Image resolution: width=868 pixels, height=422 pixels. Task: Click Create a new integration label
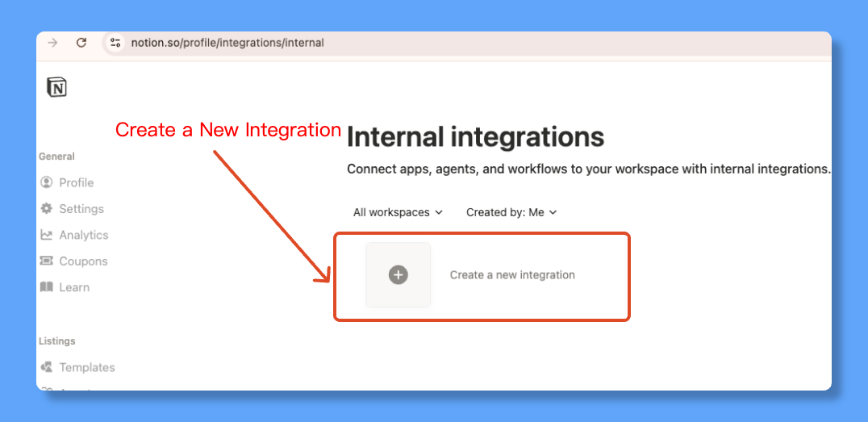[x=512, y=274]
